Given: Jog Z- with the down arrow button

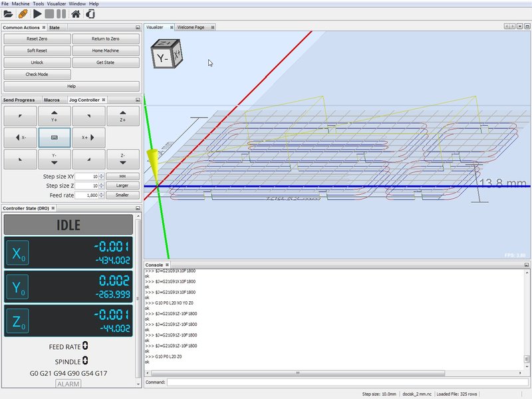Looking at the screenshot, I should pos(123,159).
